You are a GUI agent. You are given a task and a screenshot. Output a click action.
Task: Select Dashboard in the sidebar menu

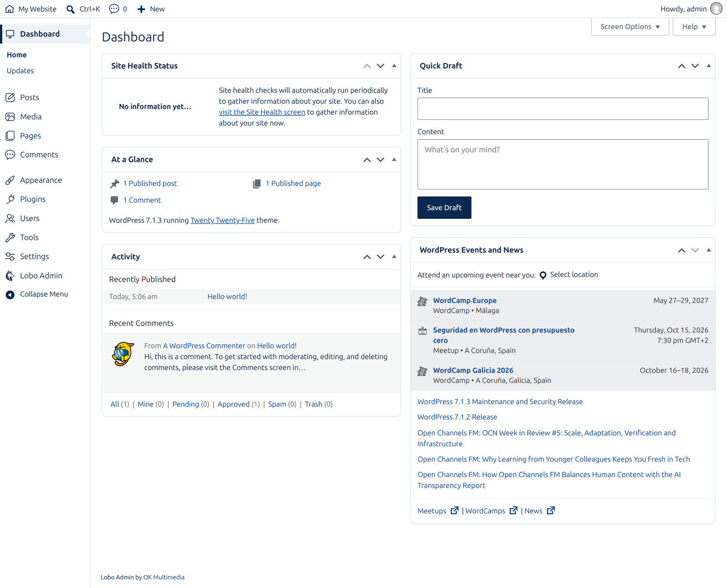[x=45, y=34]
